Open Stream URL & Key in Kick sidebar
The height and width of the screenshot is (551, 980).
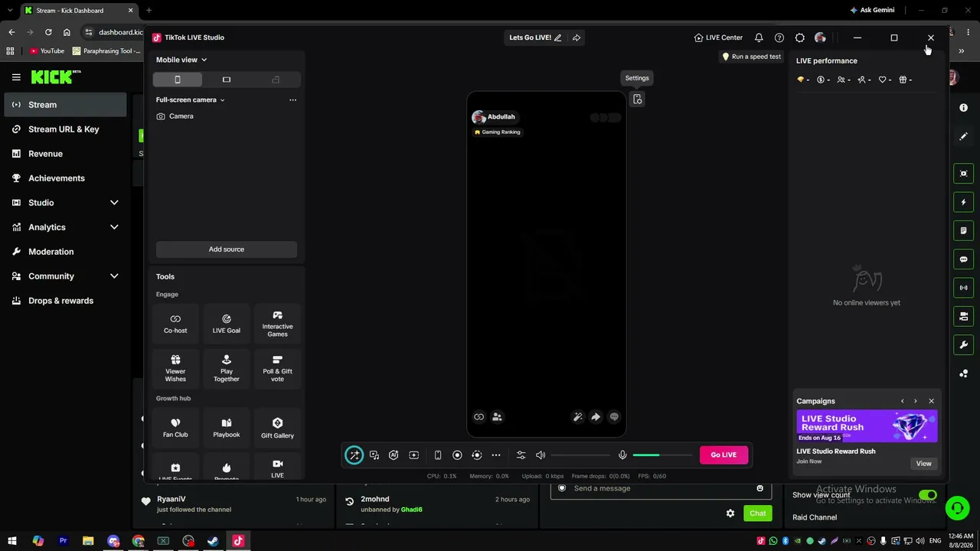click(65, 129)
